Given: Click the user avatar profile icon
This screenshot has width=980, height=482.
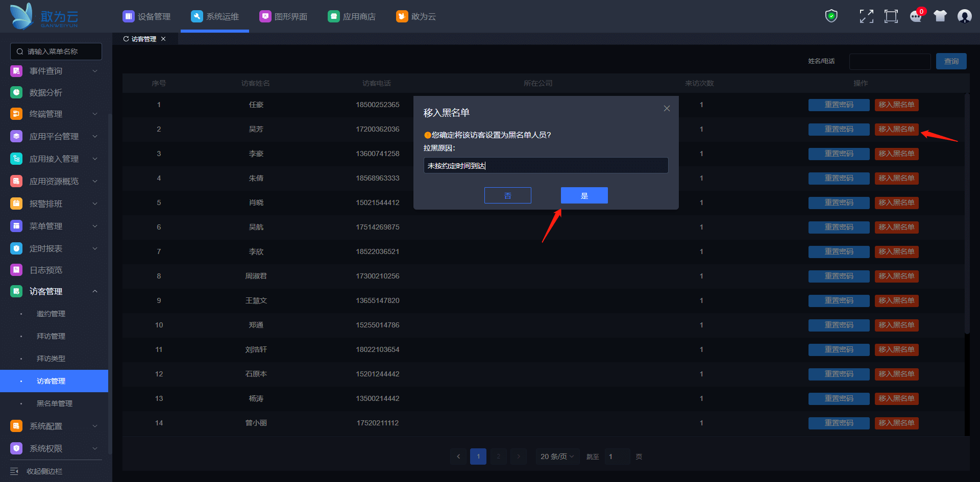Looking at the screenshot, I should (964, 16).
